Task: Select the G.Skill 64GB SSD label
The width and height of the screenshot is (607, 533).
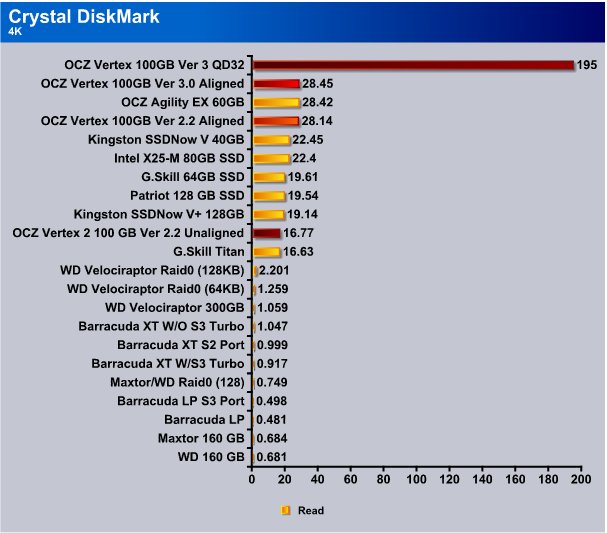Action: pos(193,177)
